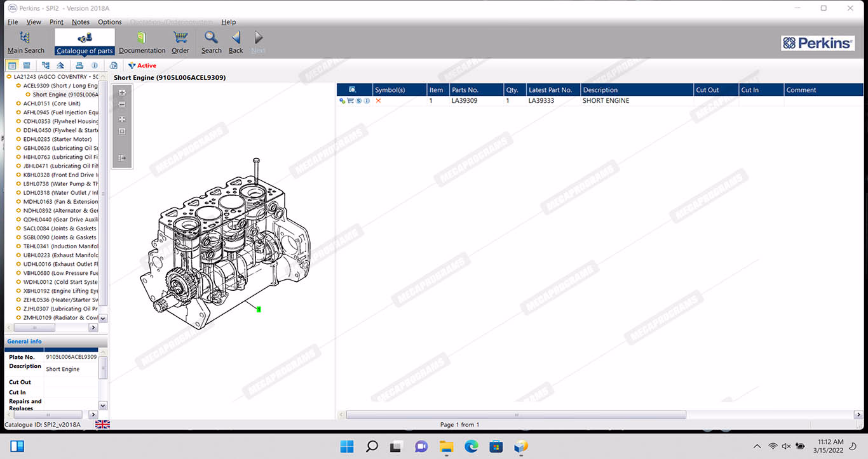Zoom in on the engine diagram
Screen dimensions: 868x459
pyautogui.click(x=122, y=93)
